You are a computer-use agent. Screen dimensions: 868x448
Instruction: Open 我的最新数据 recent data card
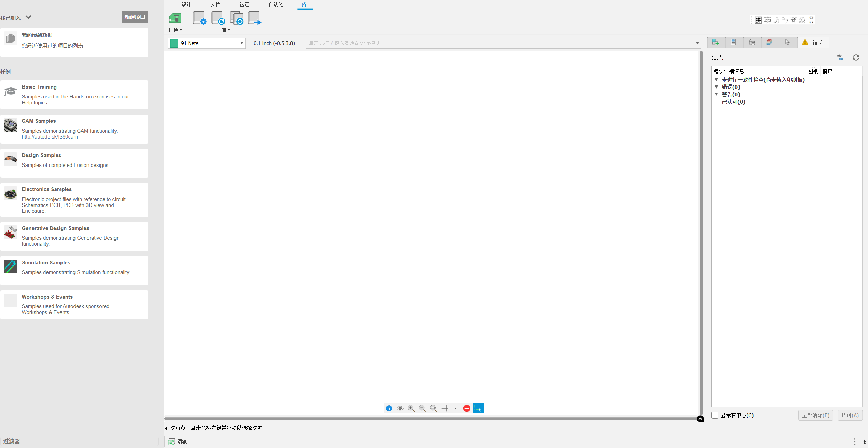click(74, 42)
